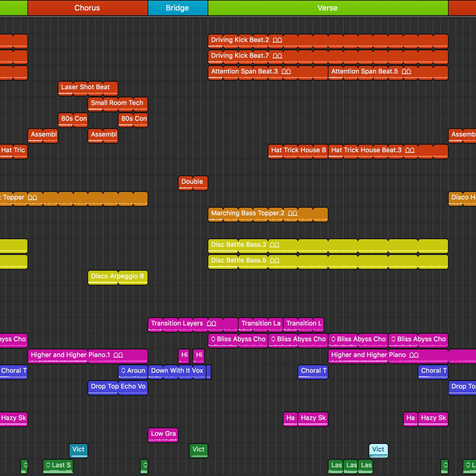Select the green Vict region in the Bridge
The image size is (476, 476).
pyautogui.click(x=199, y=451)
